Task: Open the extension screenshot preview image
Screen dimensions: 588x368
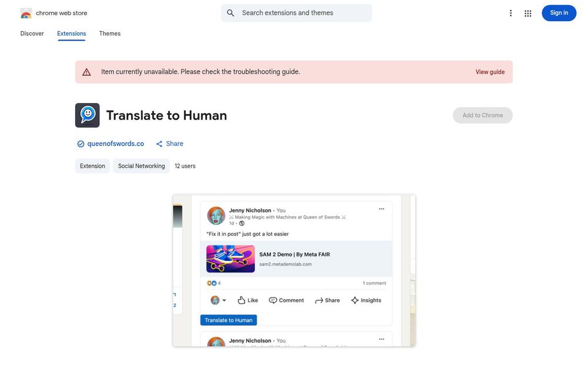Action: tap(294, 270)
